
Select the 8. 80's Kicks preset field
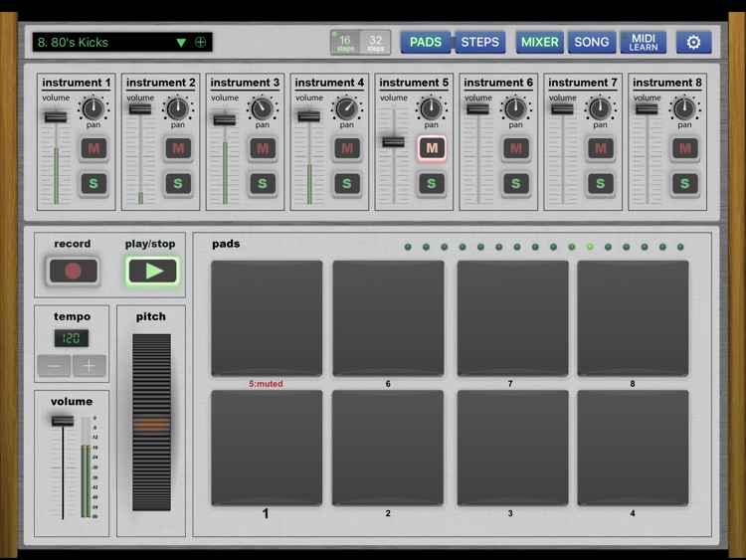(x=122, y=43)
